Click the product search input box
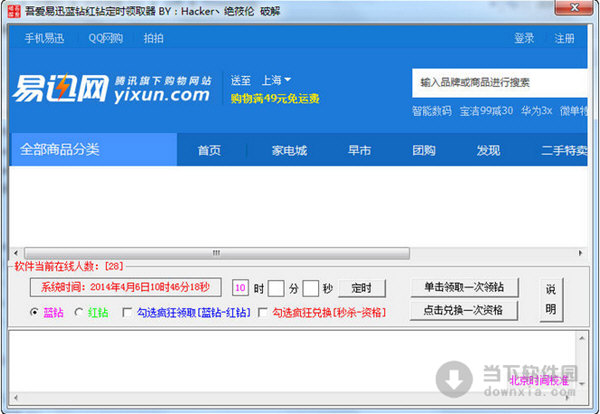600x414 pixels. coord(500,83)
